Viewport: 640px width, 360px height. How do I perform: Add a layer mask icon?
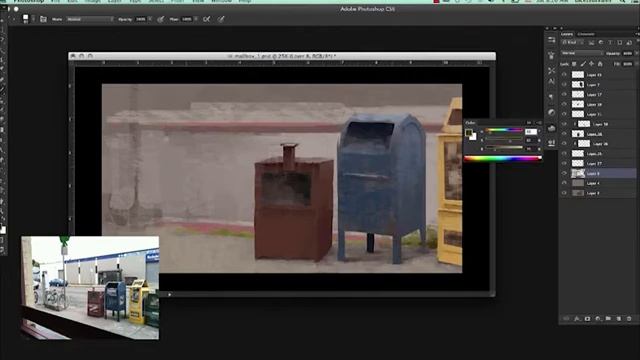pyautogui.click(x=587, y=318)
